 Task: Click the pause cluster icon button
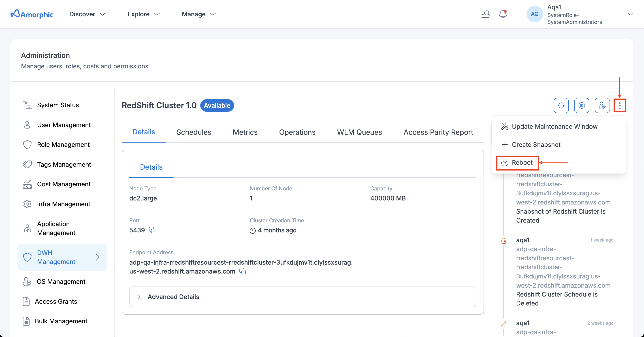click(582, 106)
